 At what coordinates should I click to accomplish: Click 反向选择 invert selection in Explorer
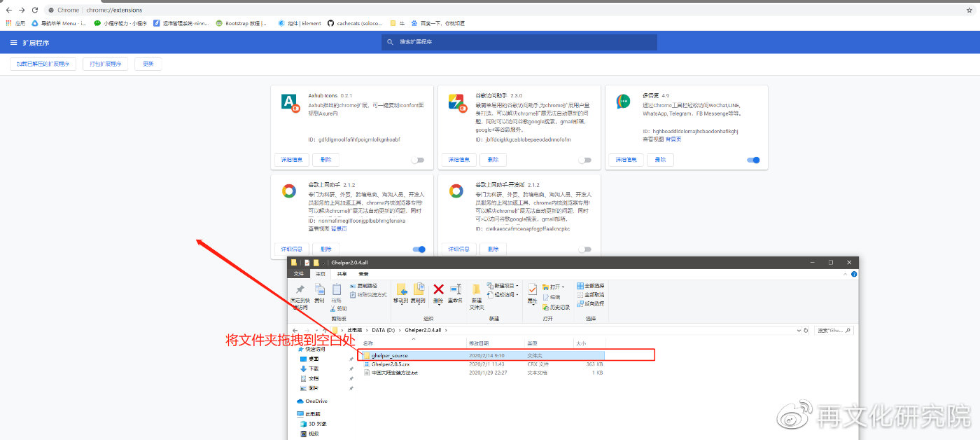[x=591, y=303]
